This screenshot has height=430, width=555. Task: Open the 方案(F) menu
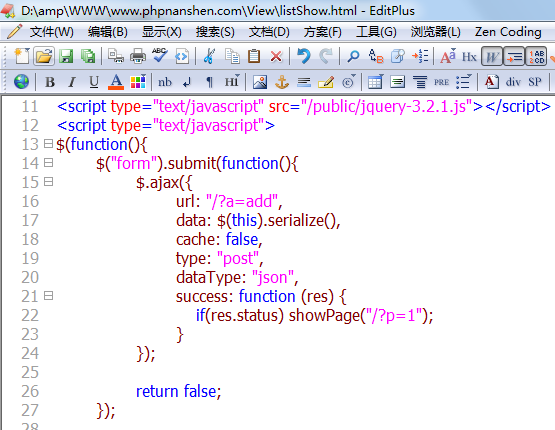[x=322, y=32]
